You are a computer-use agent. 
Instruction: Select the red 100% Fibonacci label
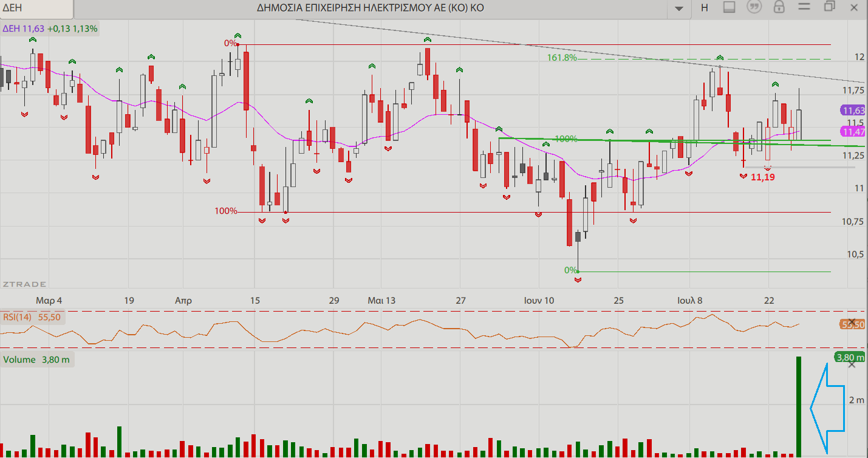tap(226, 211)
